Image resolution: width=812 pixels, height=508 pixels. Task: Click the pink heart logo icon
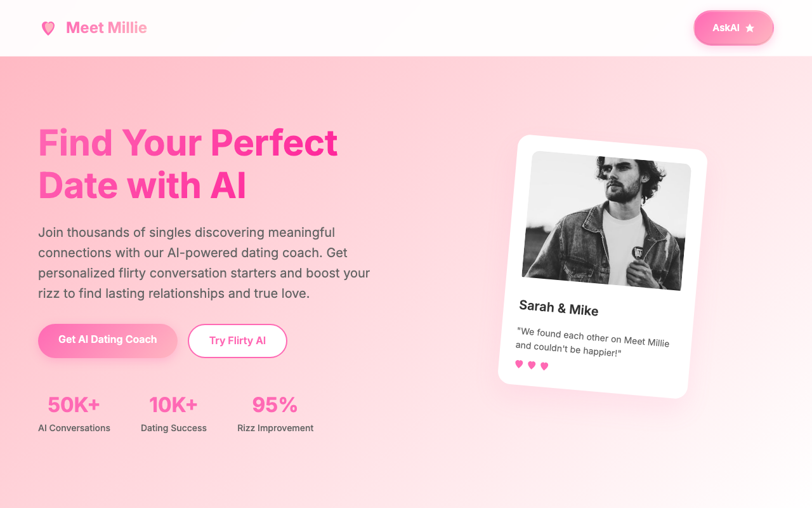pos(48,28)
